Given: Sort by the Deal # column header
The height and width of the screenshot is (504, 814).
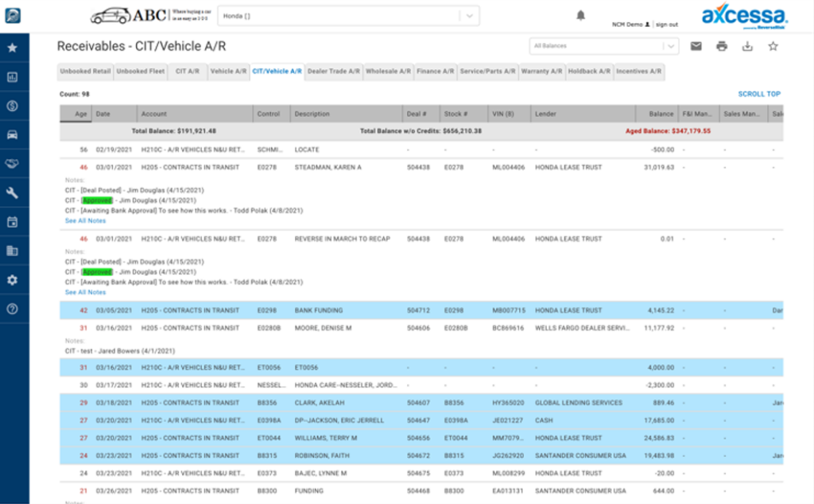Looking at the screenshot, I should [421, 114].
